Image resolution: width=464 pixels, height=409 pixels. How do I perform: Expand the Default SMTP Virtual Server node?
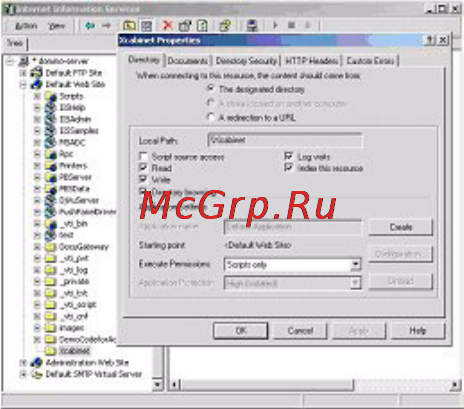(x=23, y=374)
